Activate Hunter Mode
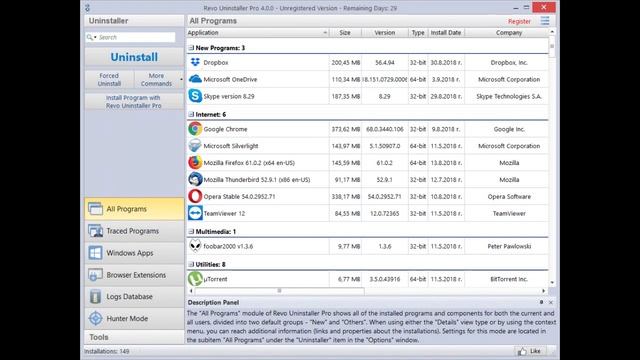This screenshot has width=640, height=360. point(134,318)
